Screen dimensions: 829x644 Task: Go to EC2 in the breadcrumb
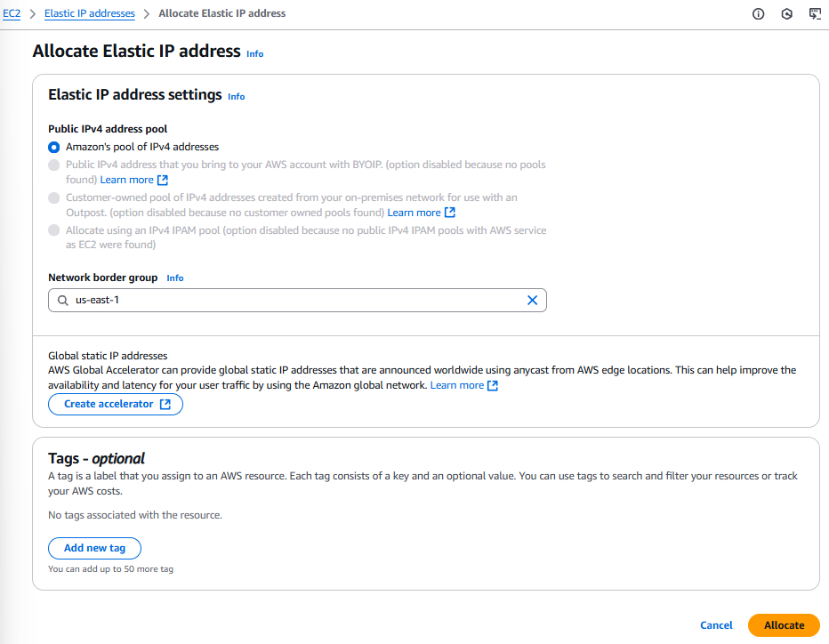coord(12,14)
